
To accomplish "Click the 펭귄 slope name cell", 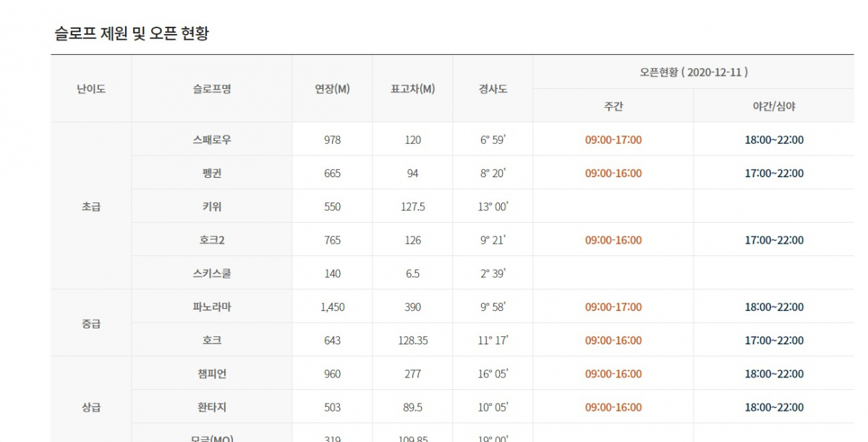I will [212, 174].
